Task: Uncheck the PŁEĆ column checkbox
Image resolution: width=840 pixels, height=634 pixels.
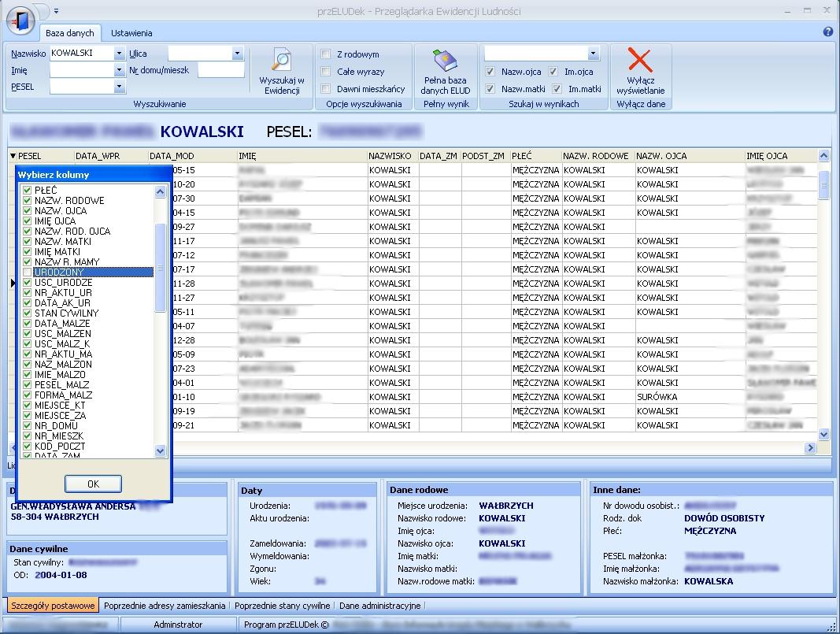Action: [28, 191]
